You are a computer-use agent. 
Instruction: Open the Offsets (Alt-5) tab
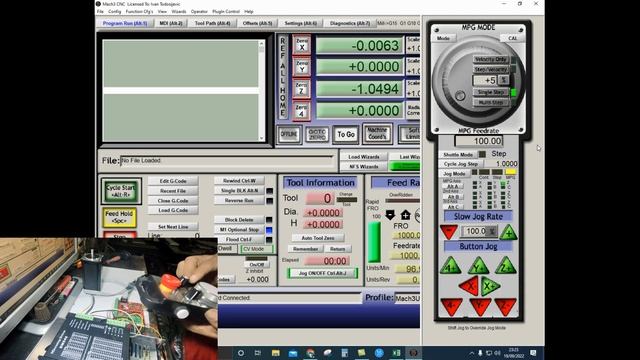point(257,23)
